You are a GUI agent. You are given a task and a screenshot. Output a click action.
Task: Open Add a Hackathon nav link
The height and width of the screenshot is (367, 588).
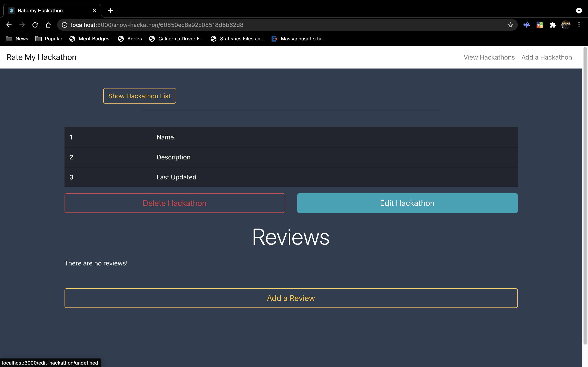click(546, 57)
